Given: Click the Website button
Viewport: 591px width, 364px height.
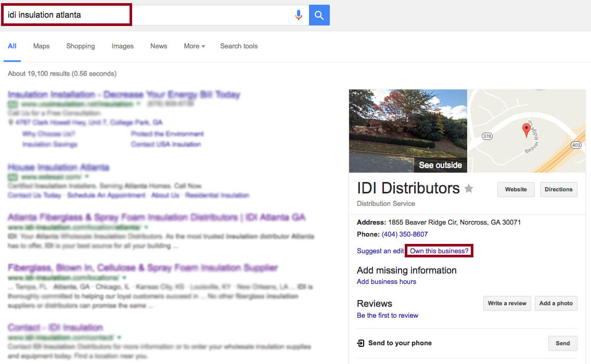Looking at the screenshot, I should tap(516, 189).
